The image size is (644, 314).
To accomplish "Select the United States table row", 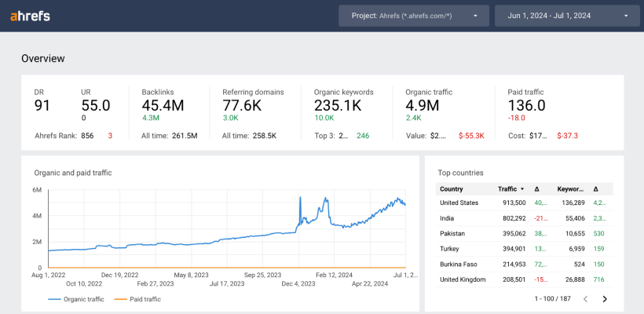I will click(524, 203).
